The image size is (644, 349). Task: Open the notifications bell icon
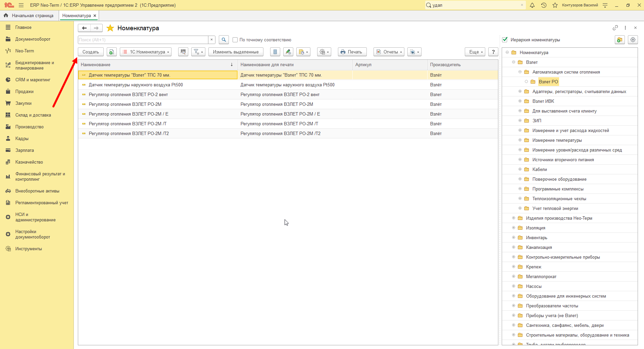pos(532,5)
